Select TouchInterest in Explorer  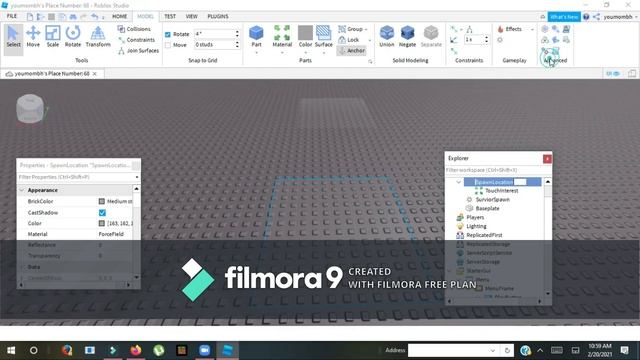point(497,191)
